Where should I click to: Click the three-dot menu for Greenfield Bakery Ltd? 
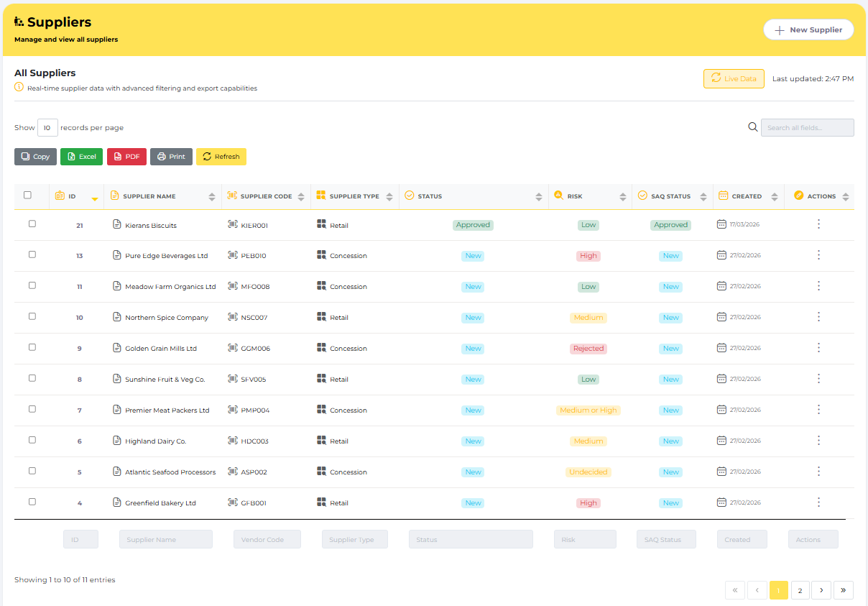coord(818,502)
